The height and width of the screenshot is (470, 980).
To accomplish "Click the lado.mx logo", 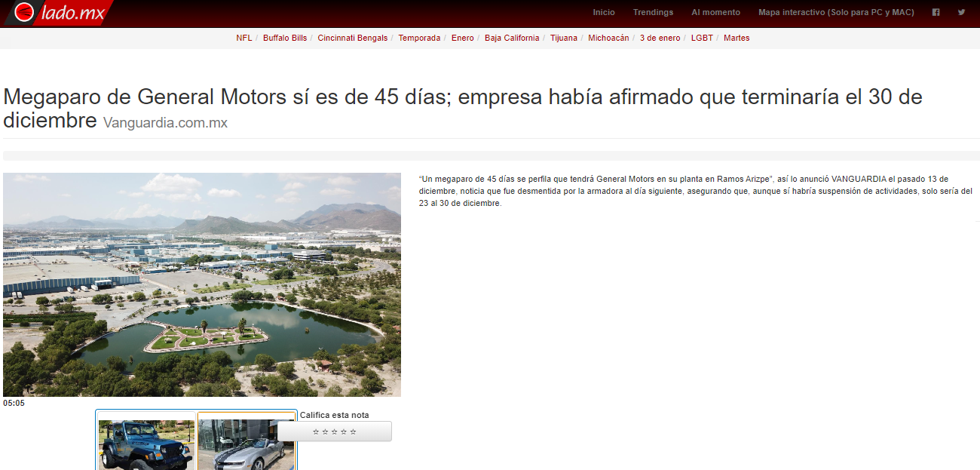I will tap(59, 12).
